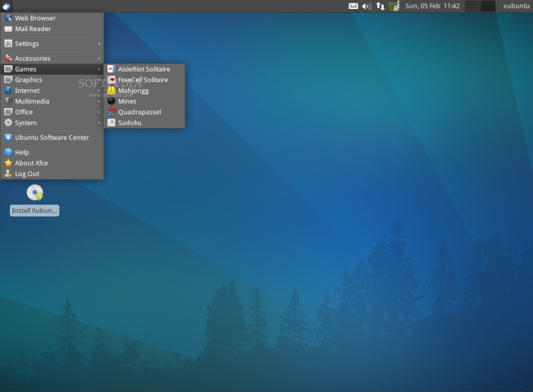The width and height of the screenshot is (533, 392).
Task: Open the Mines game entry
Action: (144, 101)
